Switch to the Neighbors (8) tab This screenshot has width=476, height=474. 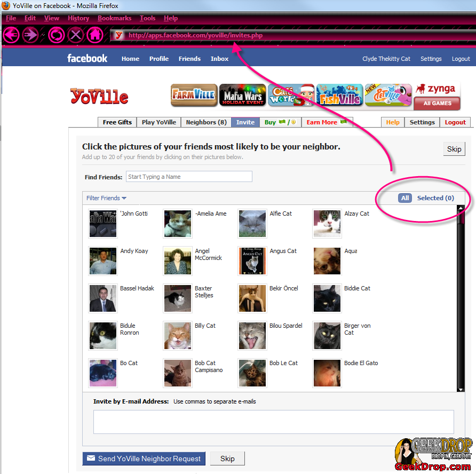[x=205, y=122]
